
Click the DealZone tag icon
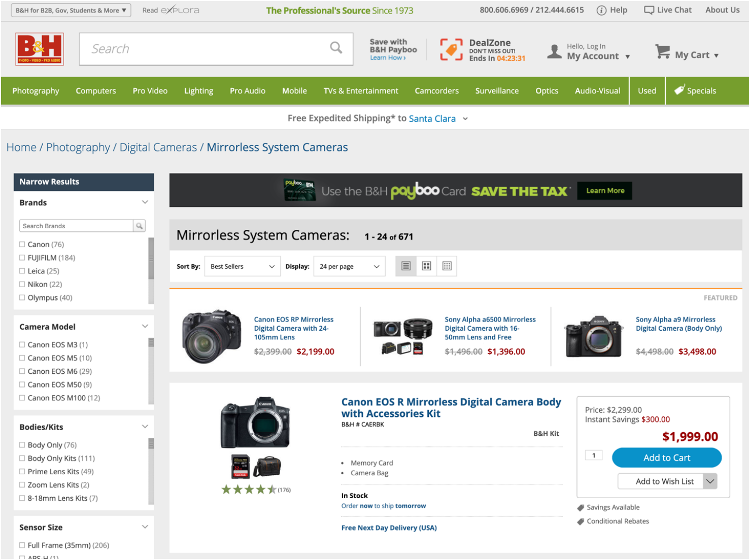[451, 50]
